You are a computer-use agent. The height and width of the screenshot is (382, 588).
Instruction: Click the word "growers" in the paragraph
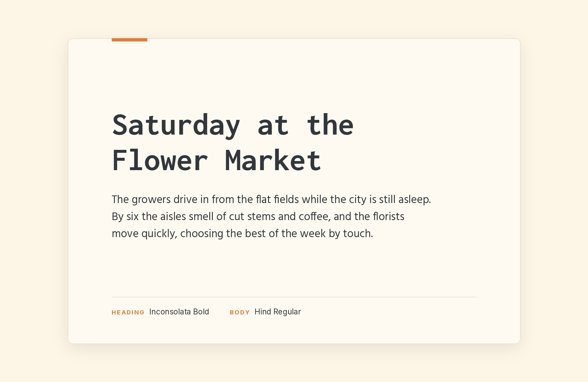point(151,200)
